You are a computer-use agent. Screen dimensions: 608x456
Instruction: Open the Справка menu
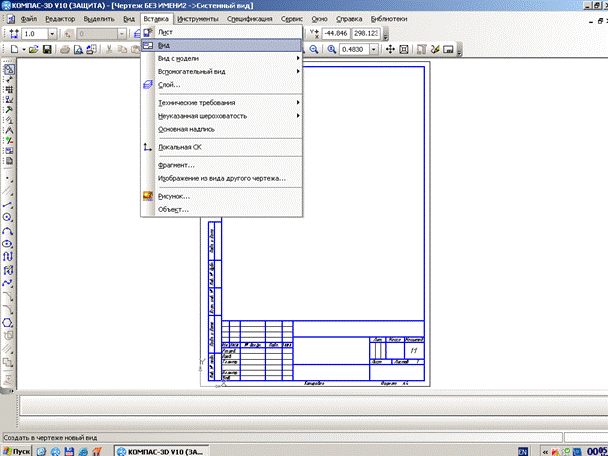(349, 19)
